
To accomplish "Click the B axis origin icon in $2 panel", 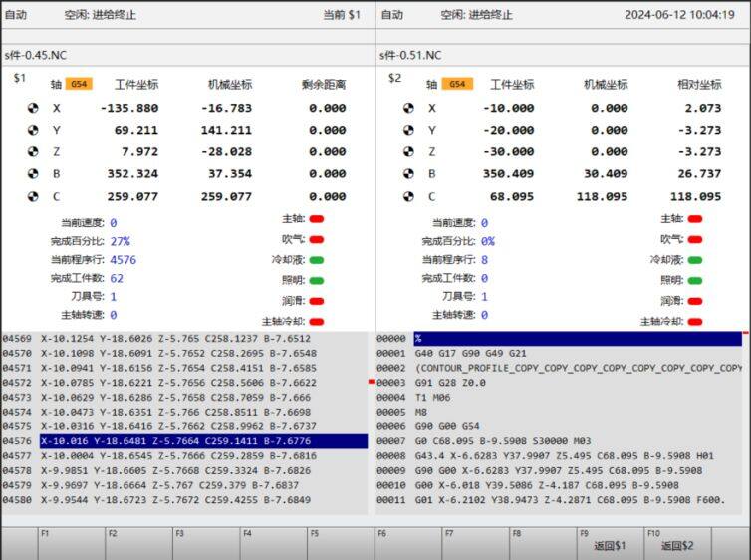I will pos(408,174).
